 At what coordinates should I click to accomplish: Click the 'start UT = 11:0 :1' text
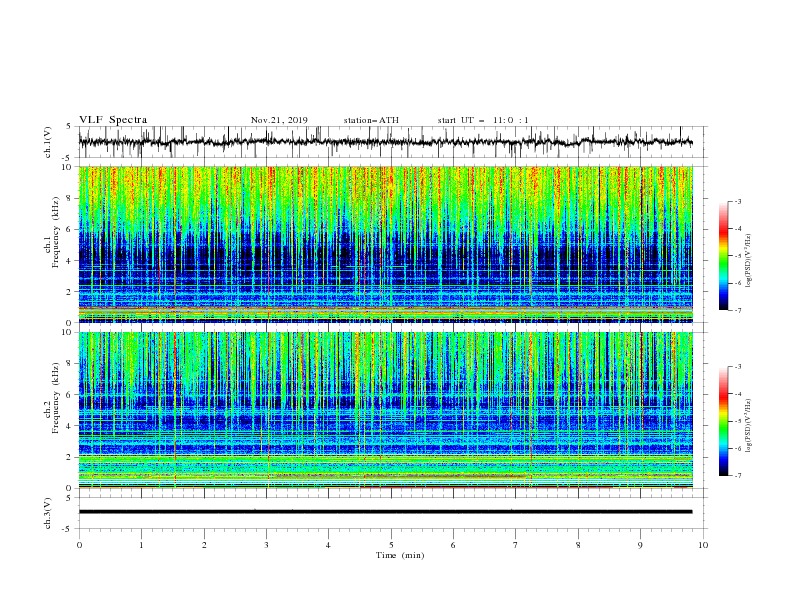pyautogui.click(x=483, y=120)
